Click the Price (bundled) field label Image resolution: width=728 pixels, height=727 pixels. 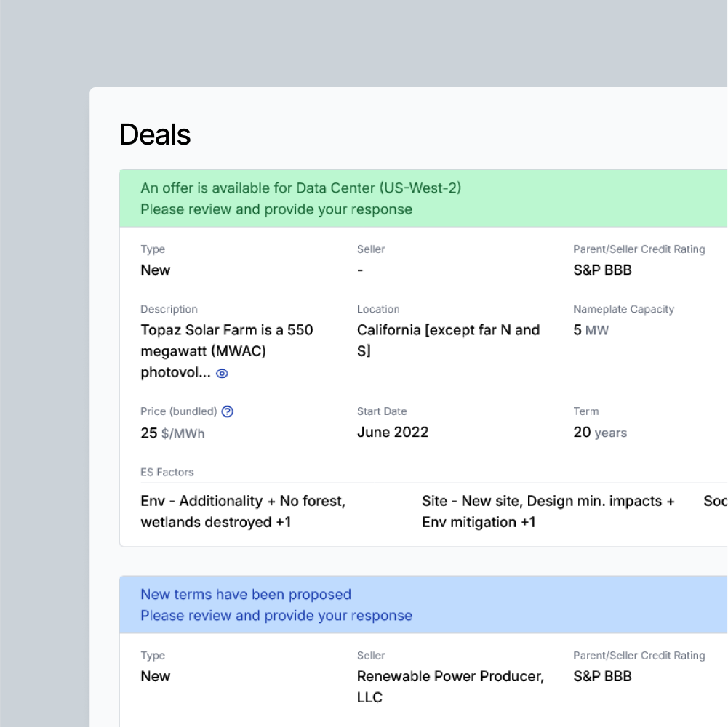tap(178, 411)
